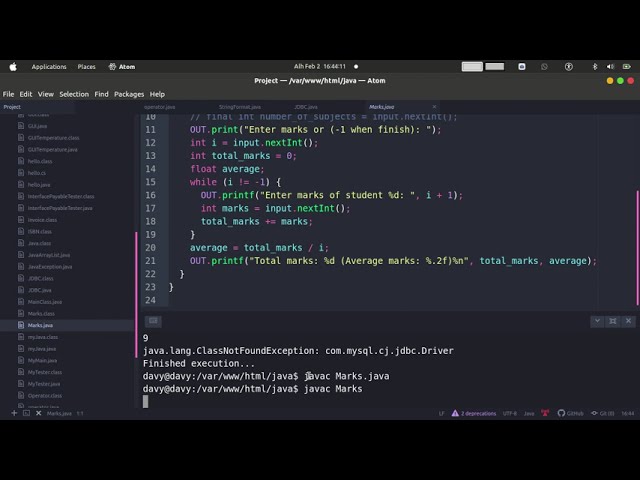Add new terminal with plus icon
The image size is (640, 480).
pos(14,413)
